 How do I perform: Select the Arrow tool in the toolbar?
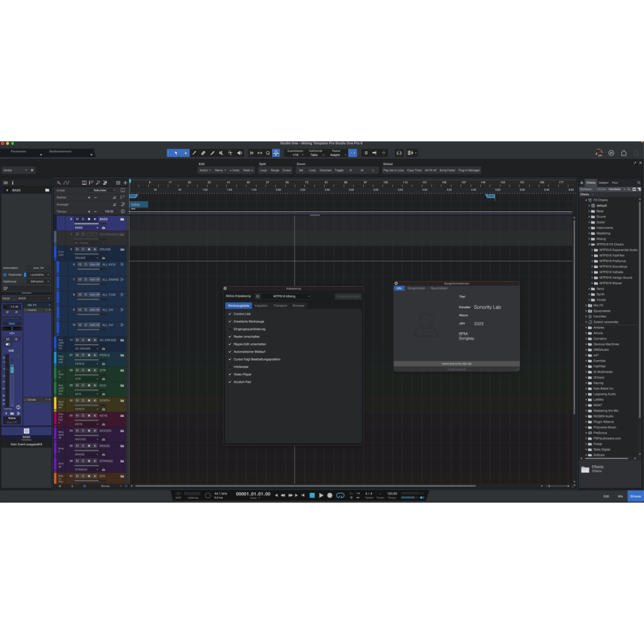click(x=176, y=153)
